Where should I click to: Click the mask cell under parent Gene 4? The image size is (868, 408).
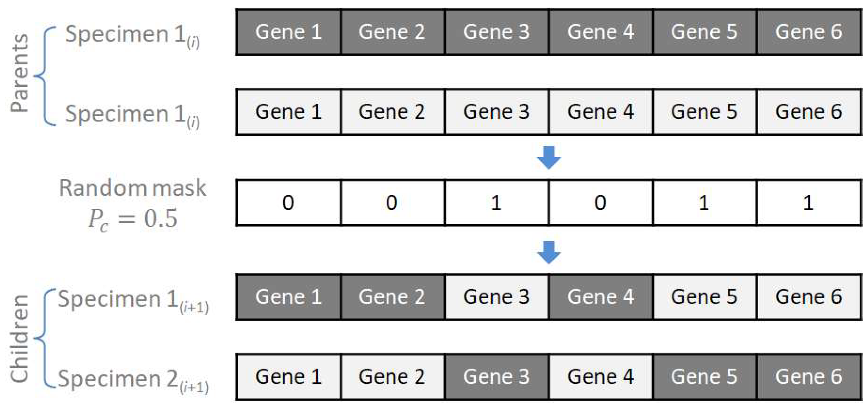(600, 203)
